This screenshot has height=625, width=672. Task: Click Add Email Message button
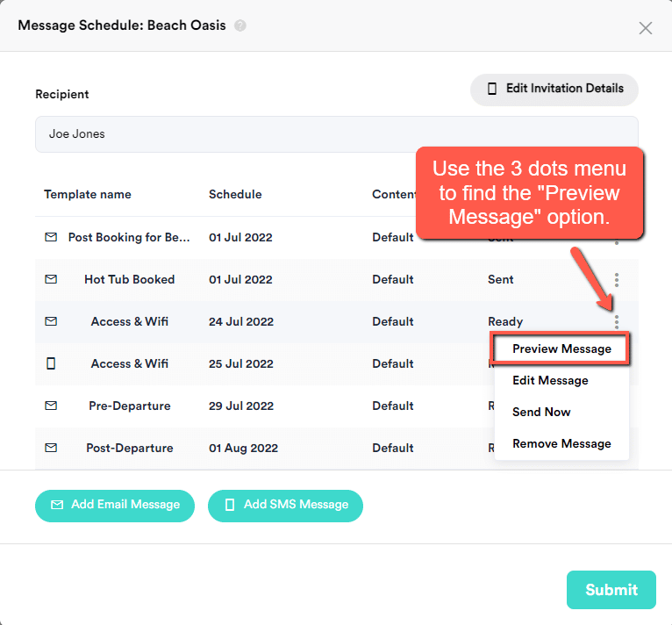pos(115,506)
